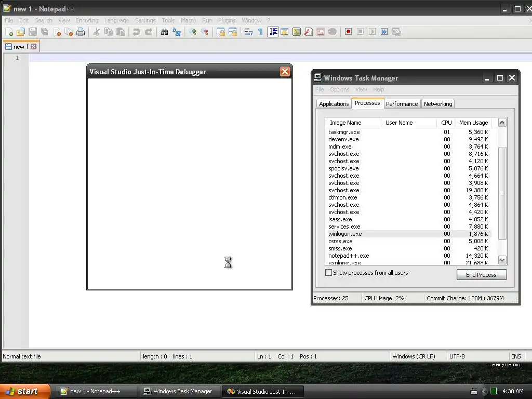The width and height of the screenshot is (532, 399).
Task: Click the End Process button
Action: (x=482, y=274)
